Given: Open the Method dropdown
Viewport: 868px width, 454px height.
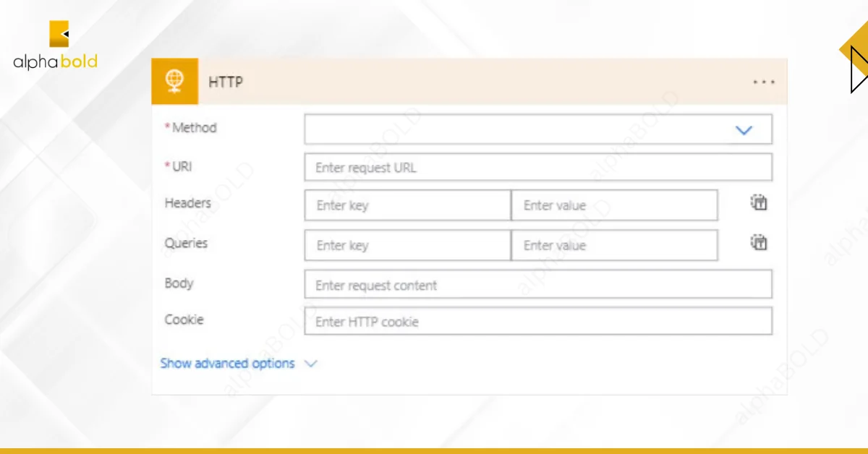Looking at the screenshot, I should [x=538, y=129].
